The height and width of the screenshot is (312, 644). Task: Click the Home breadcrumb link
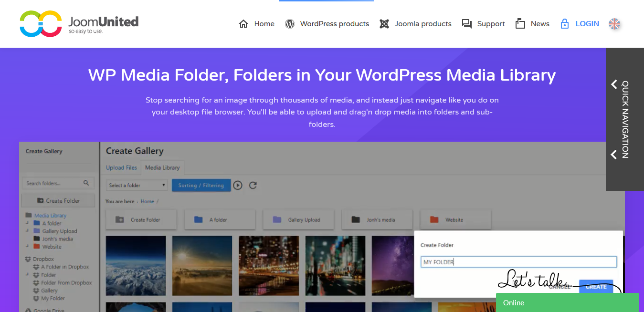(x=148, y=201)
